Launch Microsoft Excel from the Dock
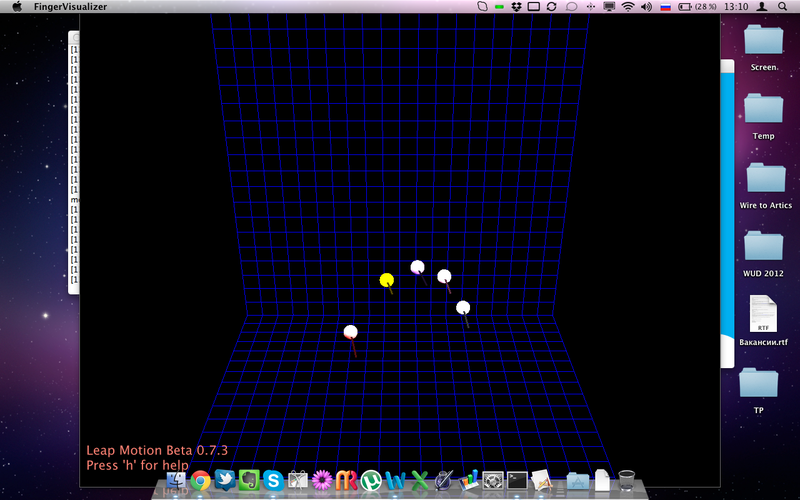Screen dimensions: 800x500 pos(419,481)
